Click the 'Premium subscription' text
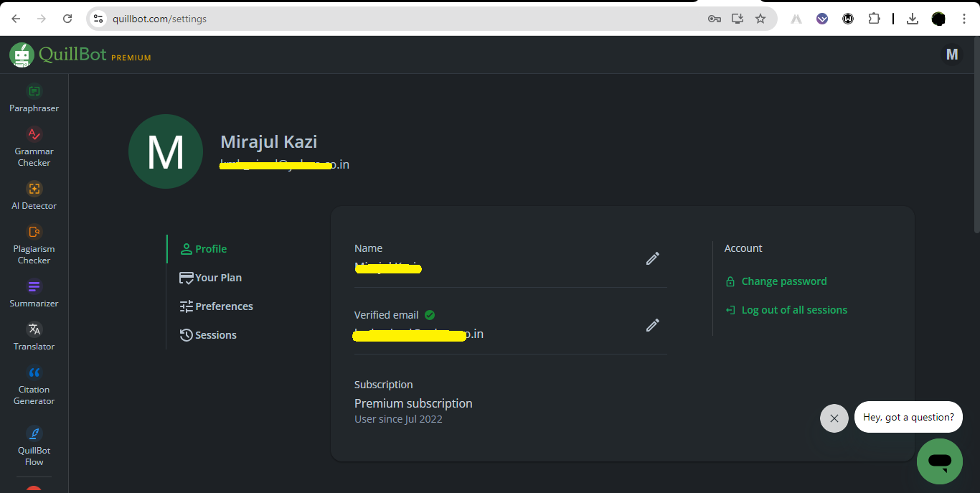Screen dimensions: 980x493 click(413, 403)
